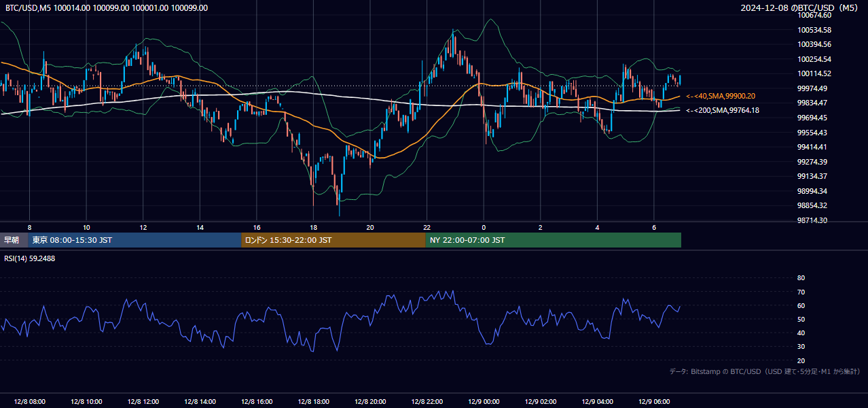Click the 99554.43 price axis label

[x=812, y=133]
